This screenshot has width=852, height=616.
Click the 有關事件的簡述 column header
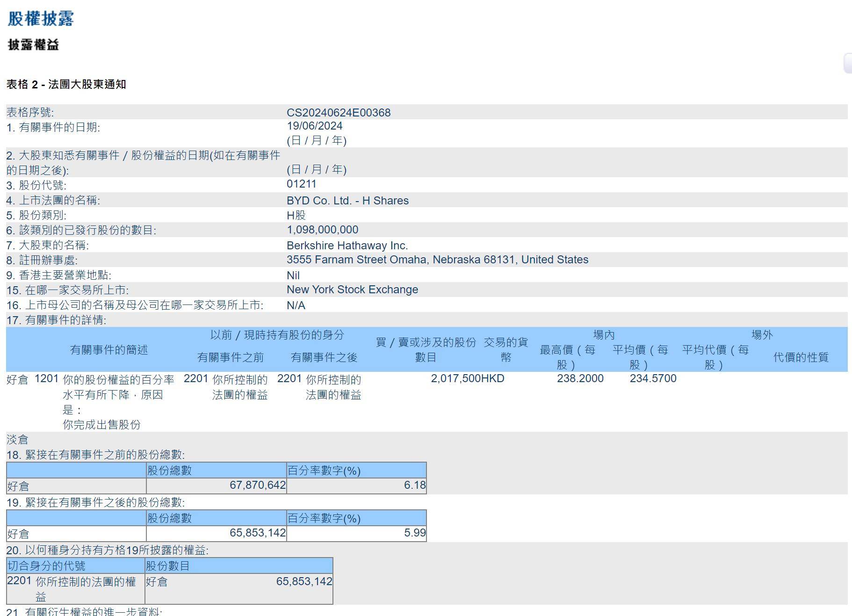(x=108, y=350)
